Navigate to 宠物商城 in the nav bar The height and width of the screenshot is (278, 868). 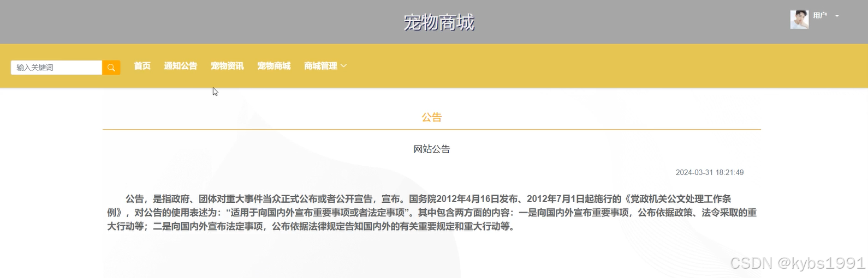[274, 66]
